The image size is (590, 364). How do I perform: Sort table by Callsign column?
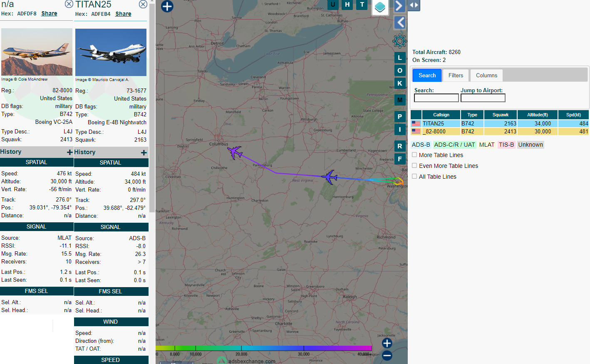click(441, 115)
